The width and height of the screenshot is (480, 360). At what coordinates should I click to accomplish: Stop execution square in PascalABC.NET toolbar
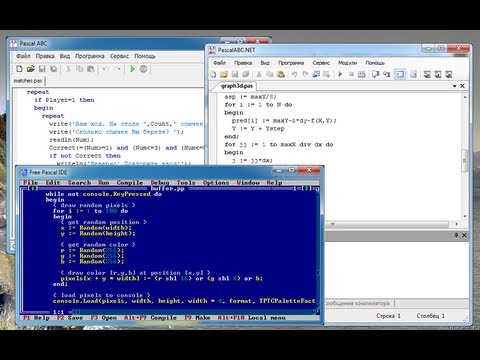[x=351, y=74]
